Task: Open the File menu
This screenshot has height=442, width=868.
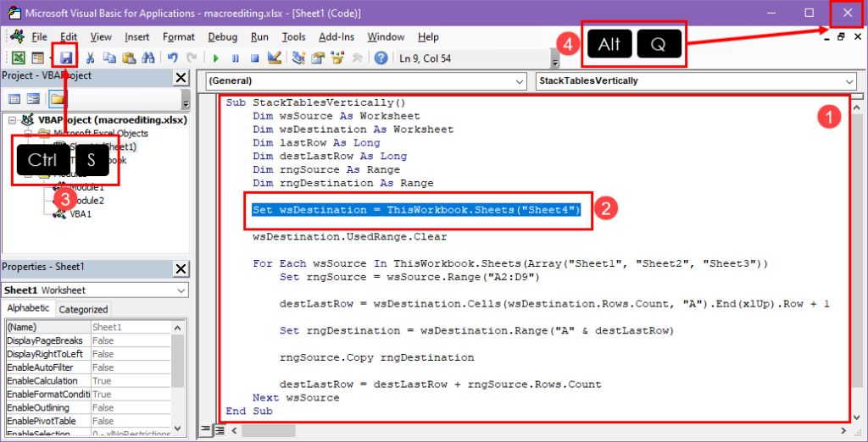Action: [x=39, y=37]
